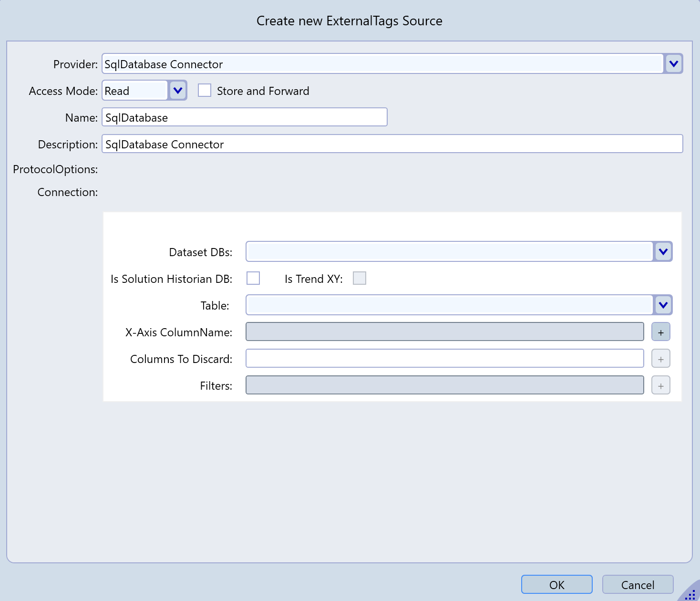The height and width of the screenshot is (601, 700).
Task: Click the plus button beside Filters
Action: 660,385
